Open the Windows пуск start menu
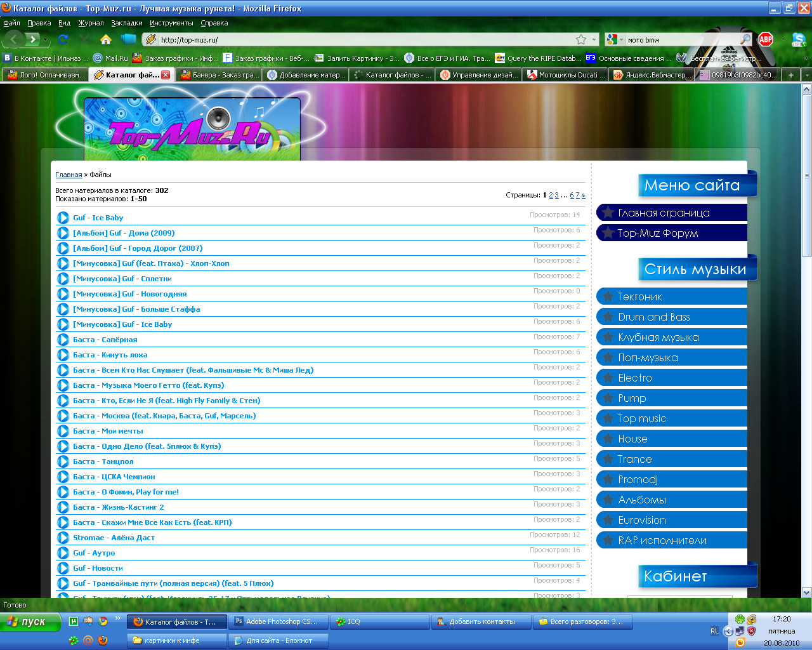 (30, 621)
